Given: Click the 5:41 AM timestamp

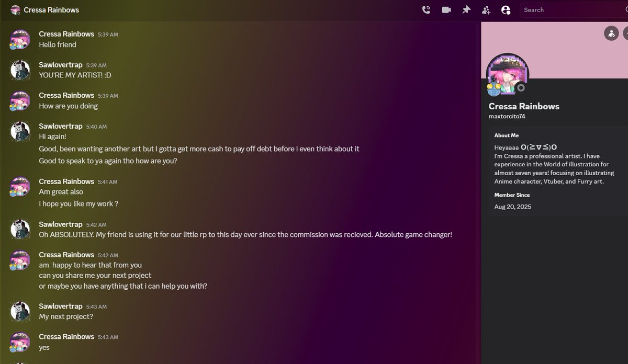Looking at the screenshot, I should [x=107, y=182].
